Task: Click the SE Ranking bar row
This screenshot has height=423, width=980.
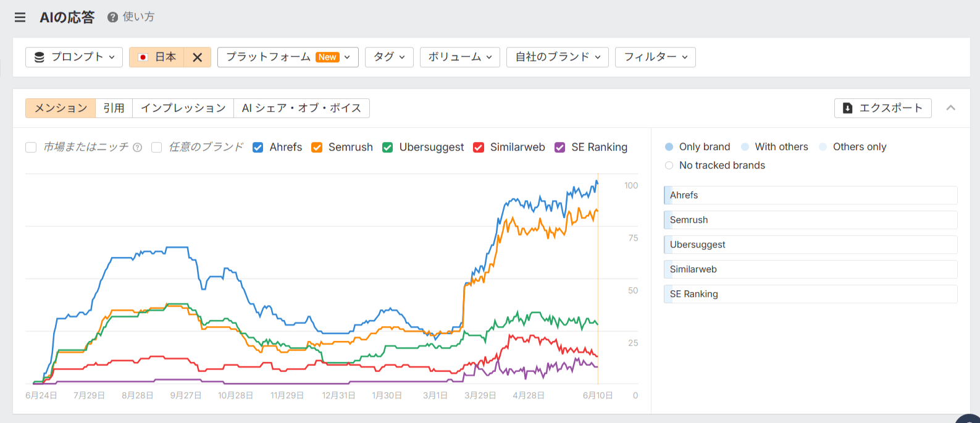Action: pyautogui.click(x=810, y=294)
